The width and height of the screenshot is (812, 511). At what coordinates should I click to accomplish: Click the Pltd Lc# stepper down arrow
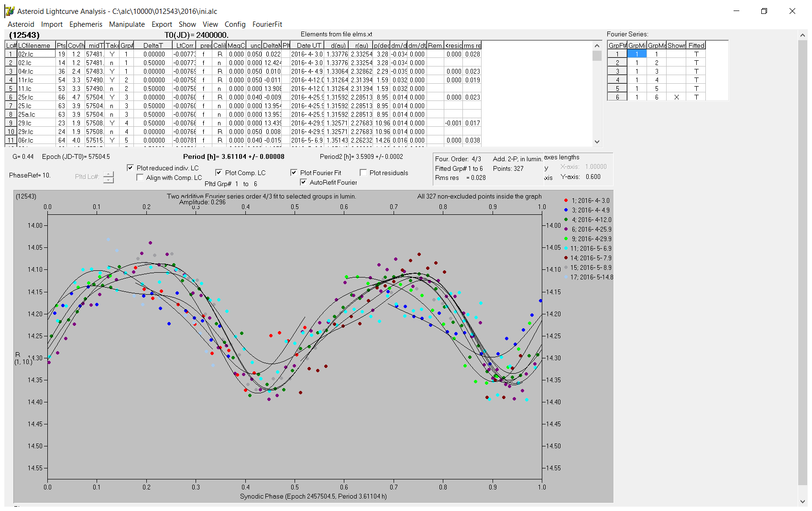point(109,180)
